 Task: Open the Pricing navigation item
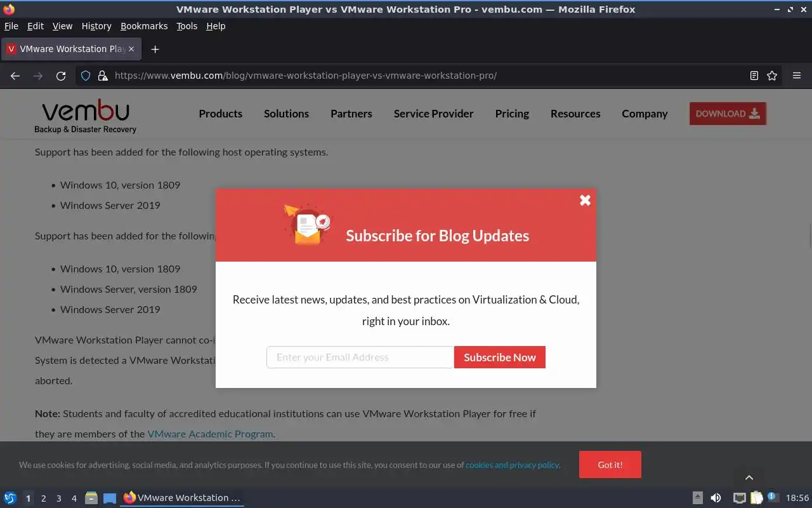512,114
